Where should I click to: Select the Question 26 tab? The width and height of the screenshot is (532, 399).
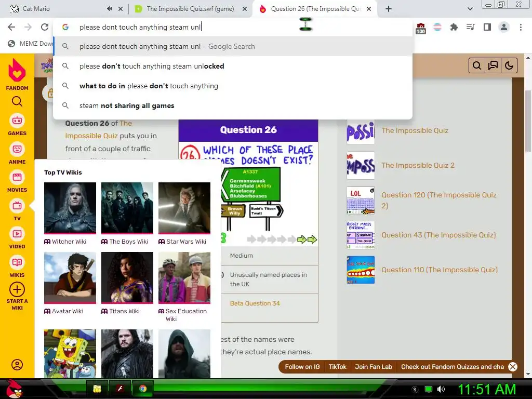click(x=315, y=9)
